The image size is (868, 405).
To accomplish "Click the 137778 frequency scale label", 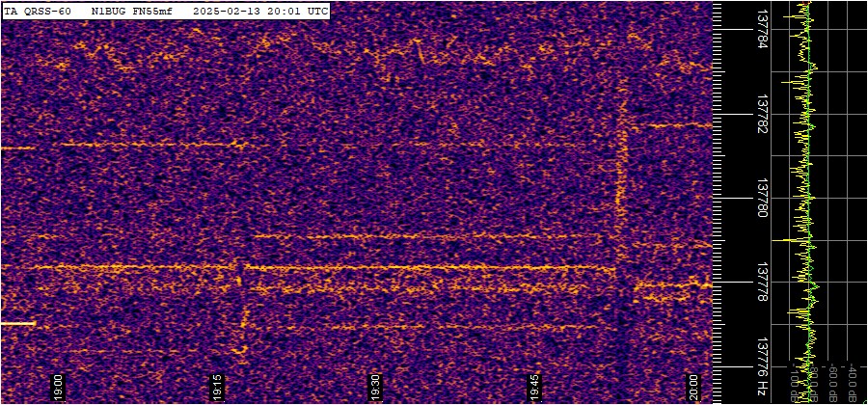I will [762, 283].
